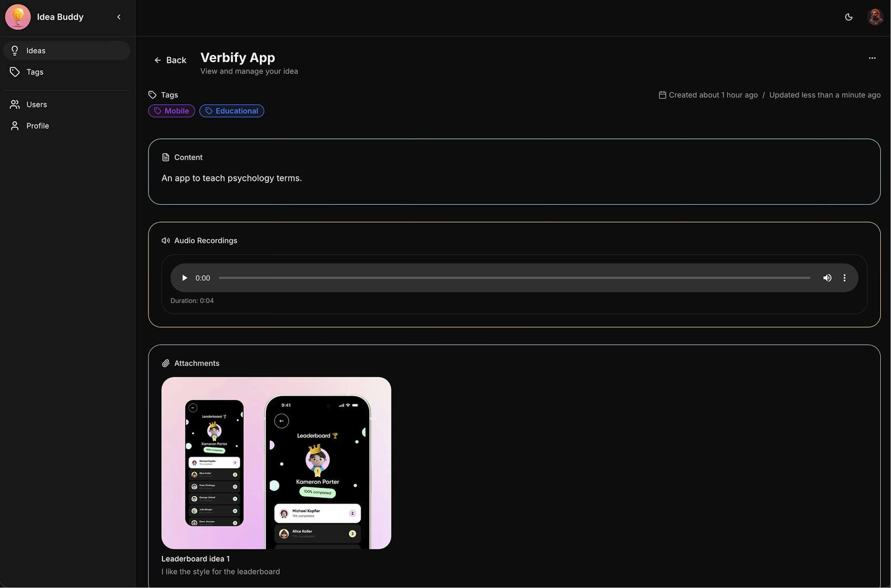Seek along the audio progress bar
Screen dimensions: 891x588
[x=514, y=278]
